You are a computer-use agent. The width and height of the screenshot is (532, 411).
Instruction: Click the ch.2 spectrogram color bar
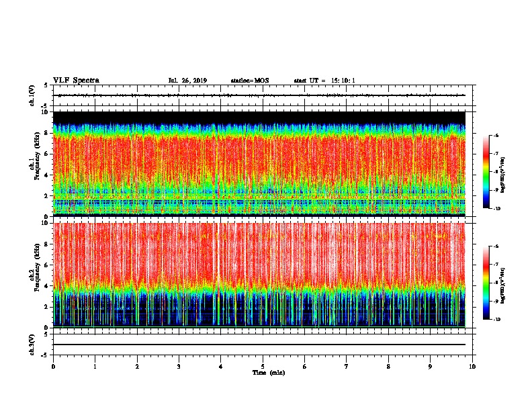click(x=486, y=283)
